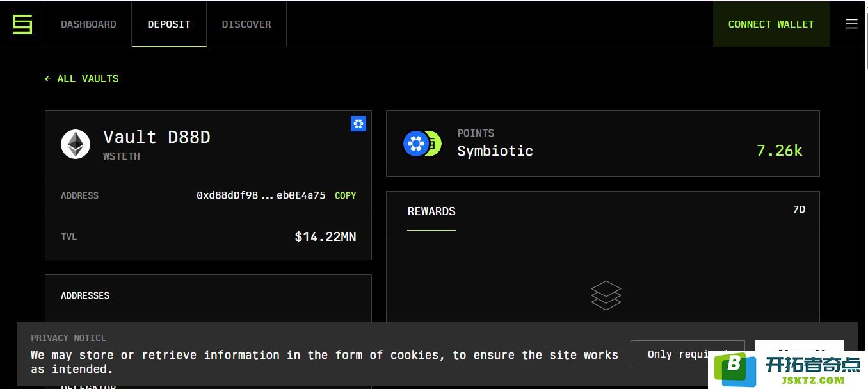Click the WSTETH label
The width and height of the screenshot is (868, 389).
tap(122, 156)
